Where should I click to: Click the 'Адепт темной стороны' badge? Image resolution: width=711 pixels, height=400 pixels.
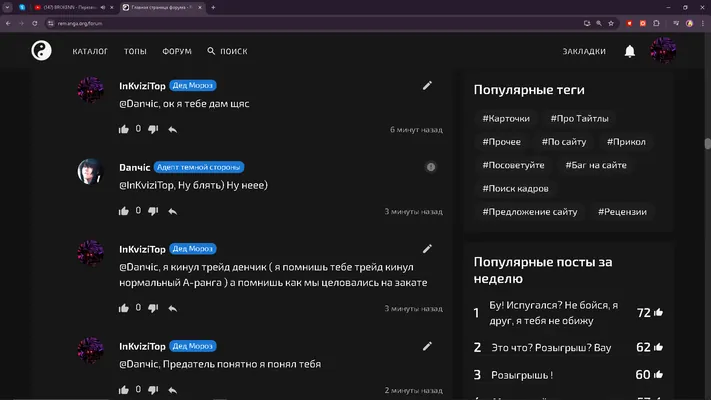coord(199,167)
